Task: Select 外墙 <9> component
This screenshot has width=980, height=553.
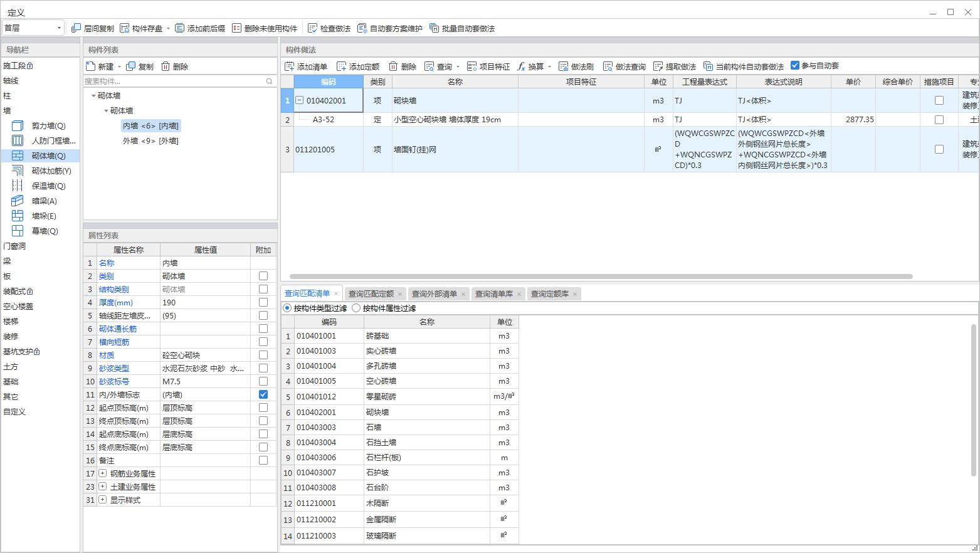Action: (150, 141)
